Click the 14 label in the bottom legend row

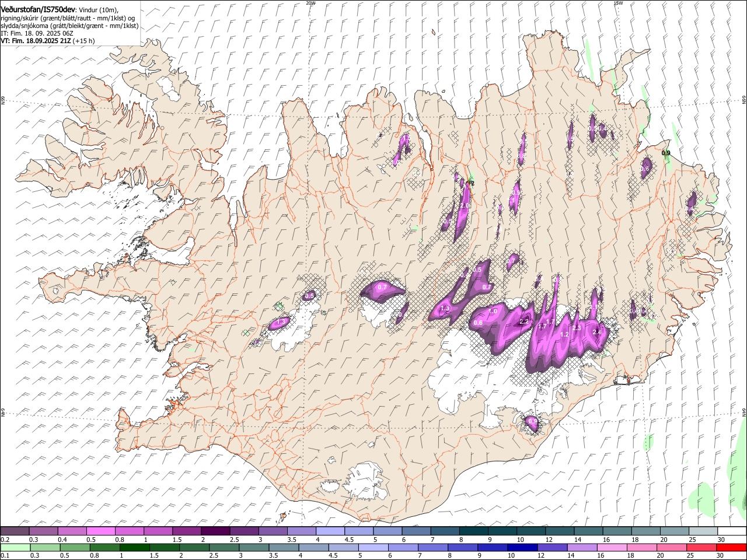coord(572,555)
